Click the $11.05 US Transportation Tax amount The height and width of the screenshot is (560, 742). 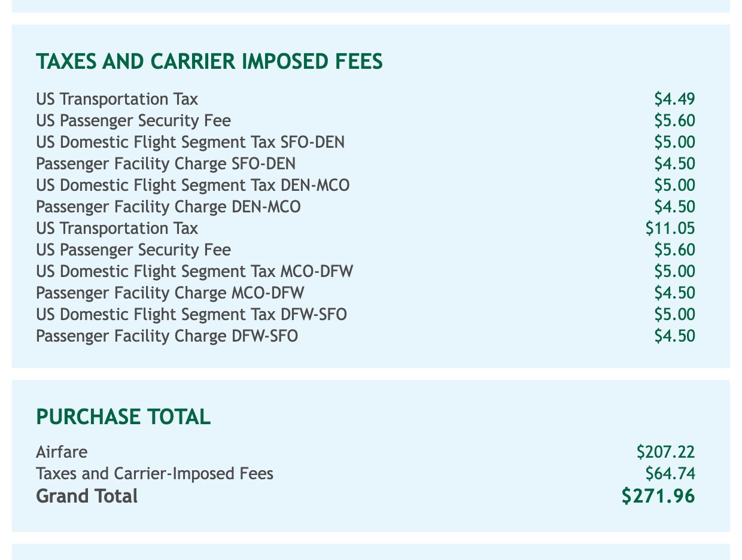pos(670,229)
